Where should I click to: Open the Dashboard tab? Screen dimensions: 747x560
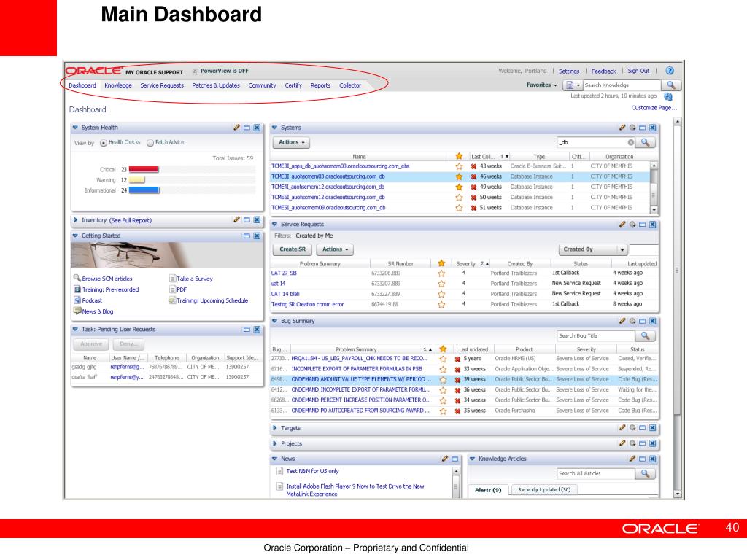[x=82, y=85]
